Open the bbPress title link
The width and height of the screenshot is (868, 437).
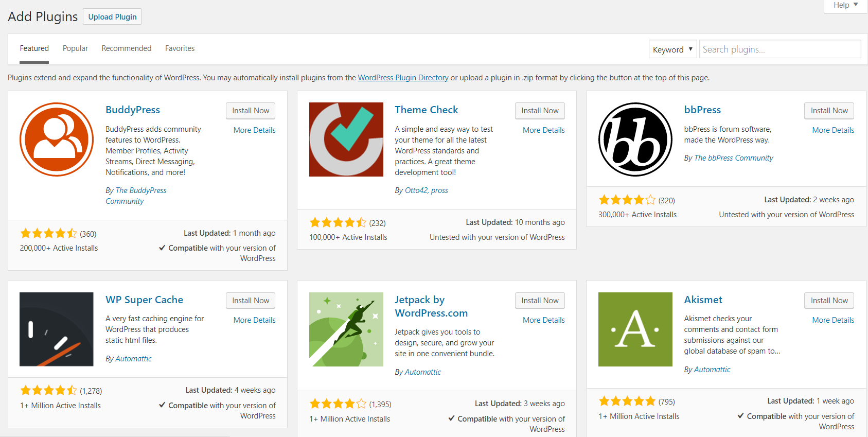pyautogui.click(x=702, y=110)
